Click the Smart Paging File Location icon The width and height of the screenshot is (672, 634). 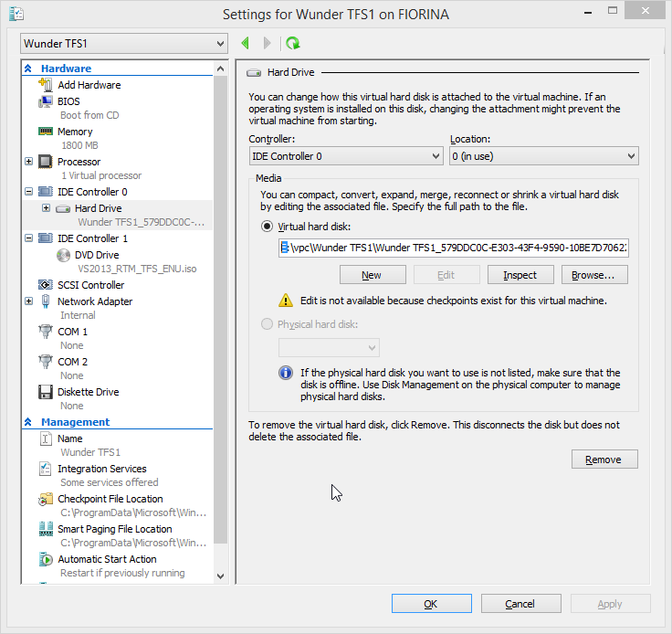(46, 529)
